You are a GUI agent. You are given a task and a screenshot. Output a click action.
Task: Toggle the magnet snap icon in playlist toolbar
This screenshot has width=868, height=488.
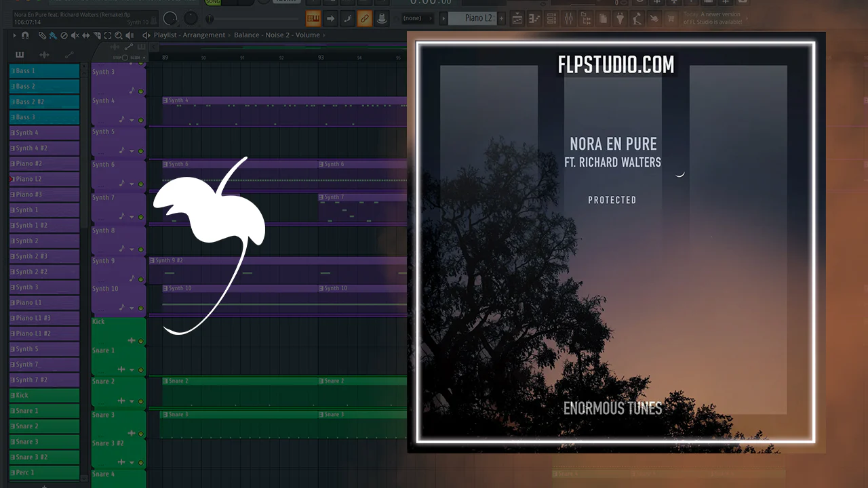(25, 35)
